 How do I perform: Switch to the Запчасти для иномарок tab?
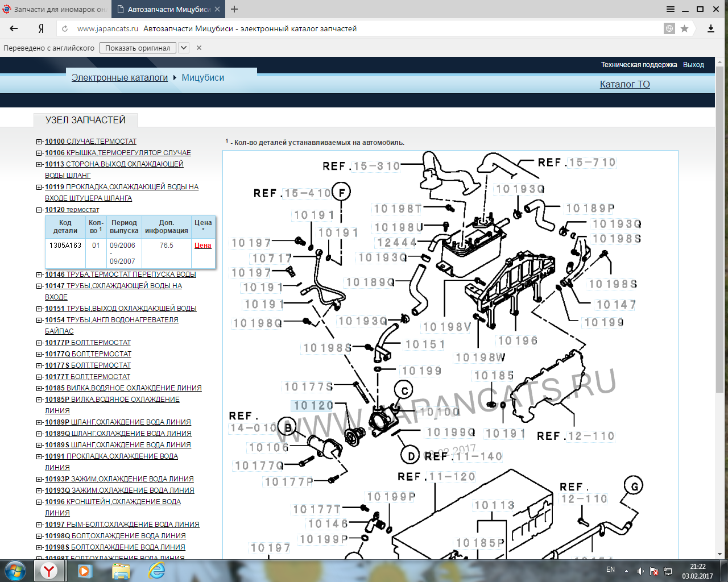55,9
